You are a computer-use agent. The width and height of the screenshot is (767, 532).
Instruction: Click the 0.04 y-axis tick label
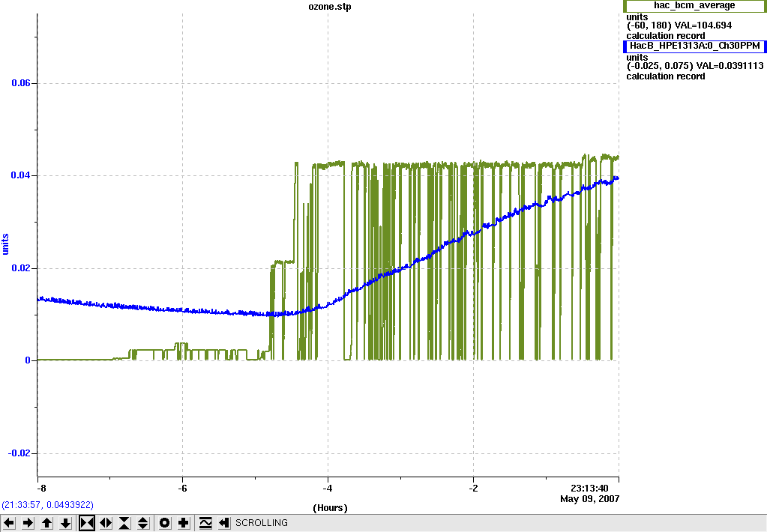pyautogui.click(x=21, y=175)
